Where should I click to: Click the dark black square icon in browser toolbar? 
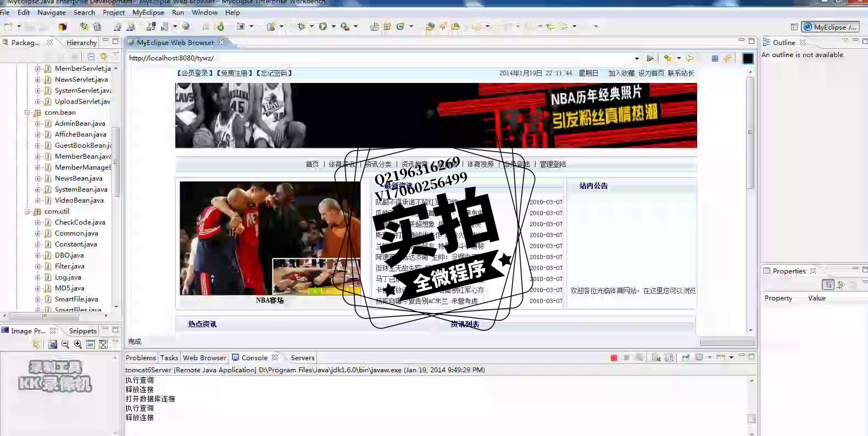tap(748, 58)
